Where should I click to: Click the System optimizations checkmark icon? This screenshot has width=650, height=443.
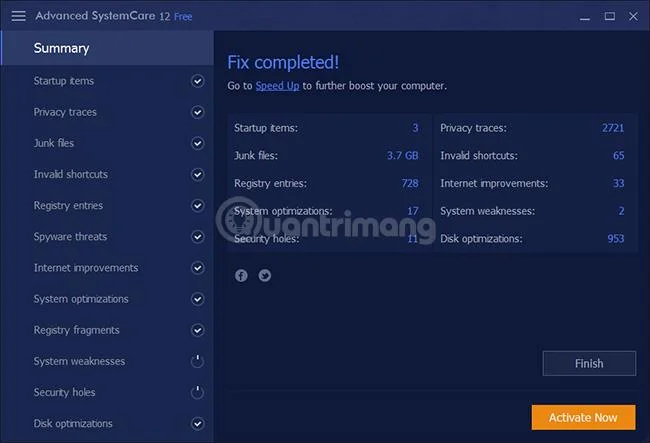pos(197,299)
